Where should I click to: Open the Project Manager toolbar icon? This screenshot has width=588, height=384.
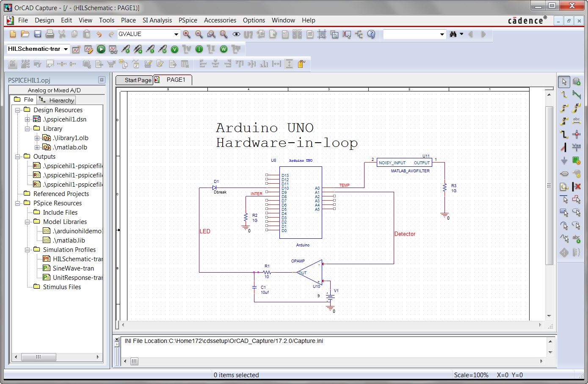pos(359,34)
